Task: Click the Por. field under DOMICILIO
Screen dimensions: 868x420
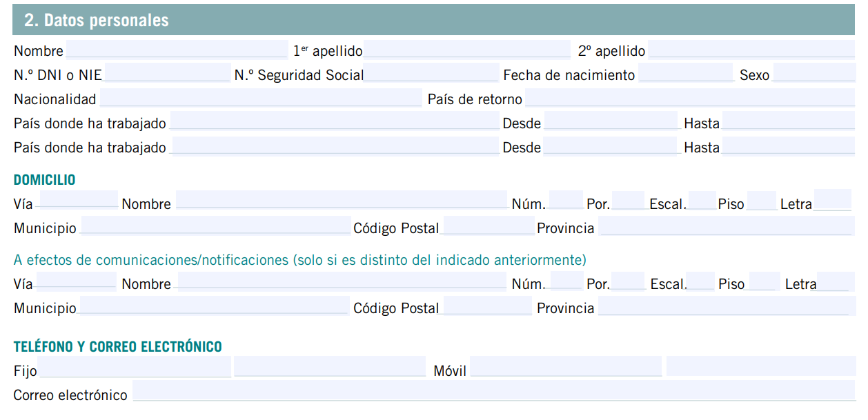Action: click(629, 201)
